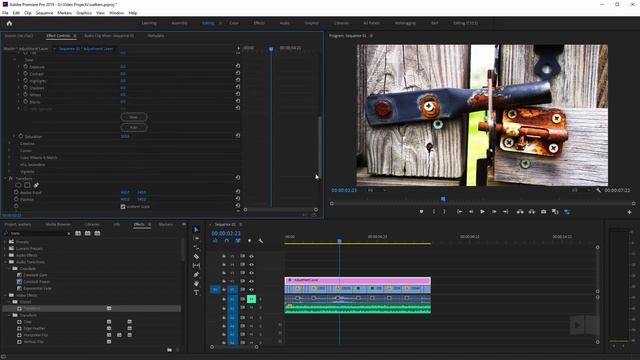640x360 pixels.
Task: Toggle animation stopwatch for Exposure
Action: 25,66
